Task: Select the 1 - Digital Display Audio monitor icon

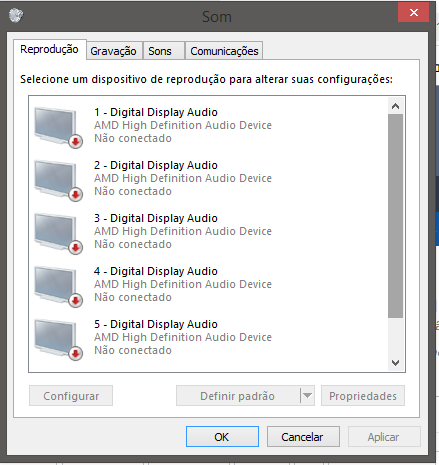Action: (57, 127)
